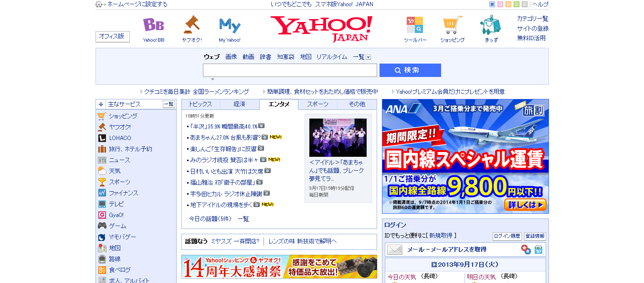Select the エンタメ tab
Image resolution: width=644 pixels, height=283 pixels.
coord(279,104)
